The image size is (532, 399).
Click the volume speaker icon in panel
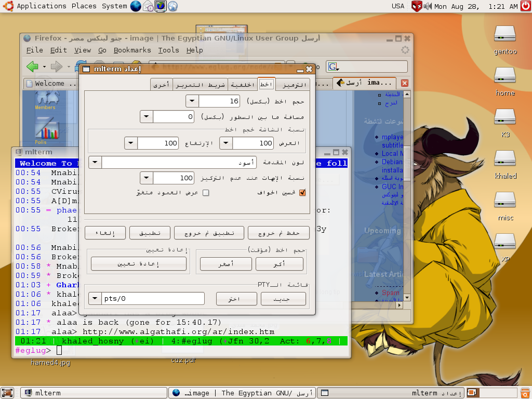[x=428, y=6]
